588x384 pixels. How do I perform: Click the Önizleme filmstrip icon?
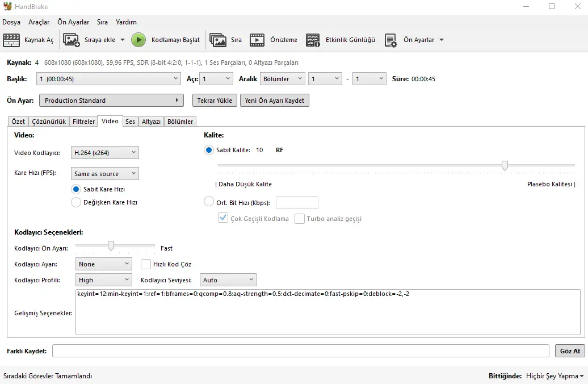(x=257, y=40)
